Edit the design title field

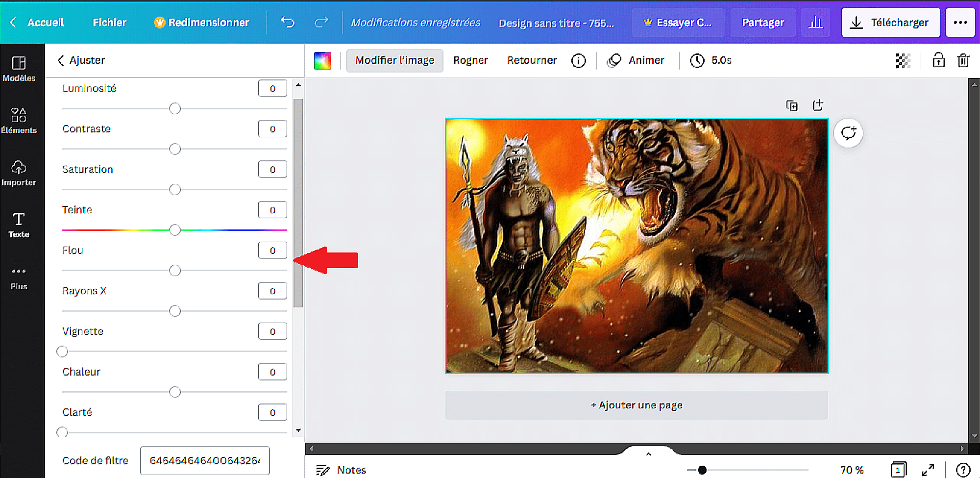pos(556,23)
